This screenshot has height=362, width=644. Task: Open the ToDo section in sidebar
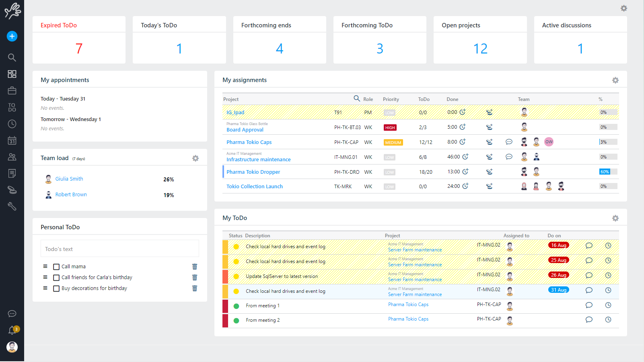tap(12, 107)
